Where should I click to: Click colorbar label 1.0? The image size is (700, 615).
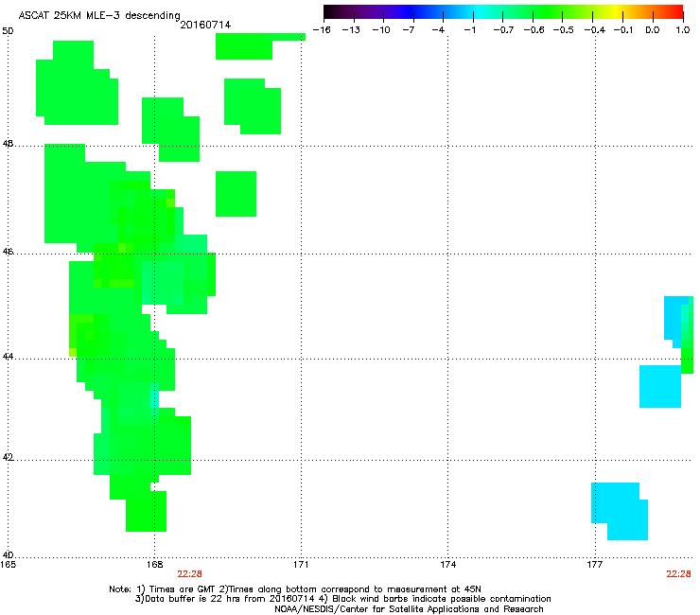pos(683,30)
